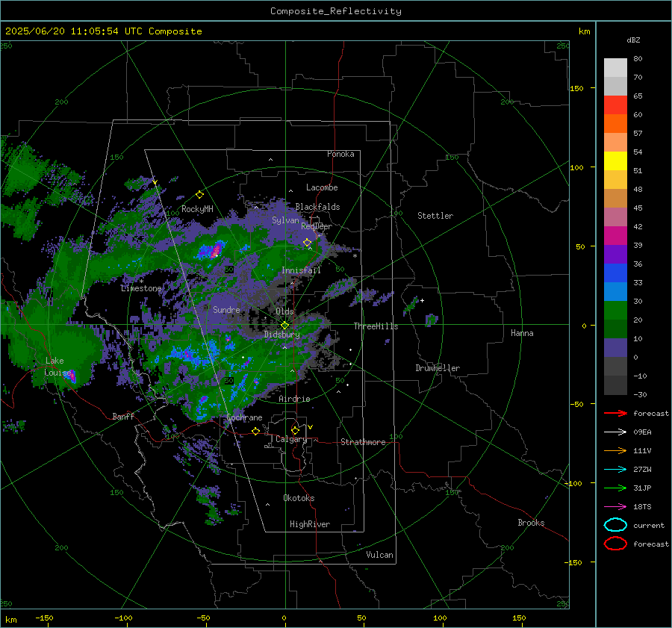The image size is (672, 628).
Task: Click the Calgary city label
Action: coord(291,439)
